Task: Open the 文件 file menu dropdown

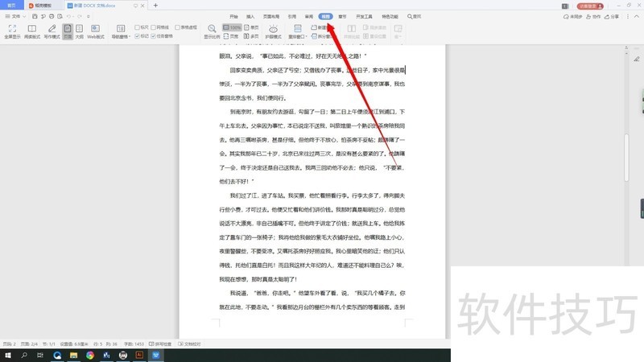Action: (15, 16)
